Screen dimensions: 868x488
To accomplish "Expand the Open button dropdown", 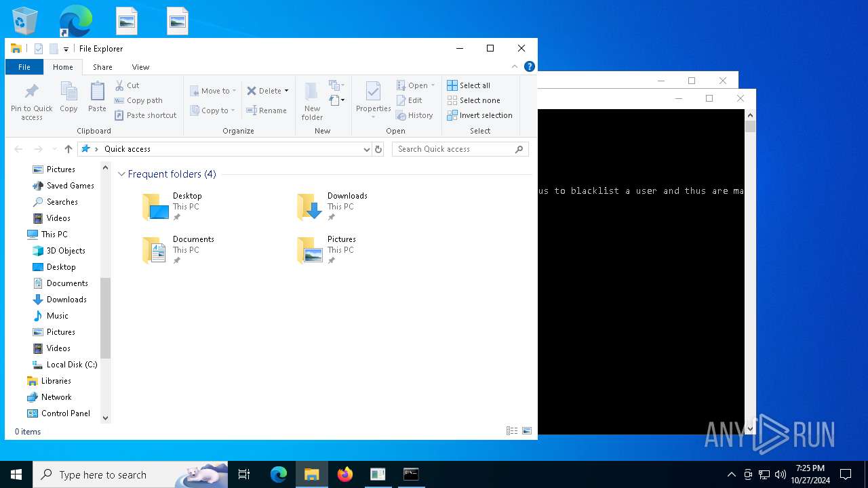I will 433,85.
